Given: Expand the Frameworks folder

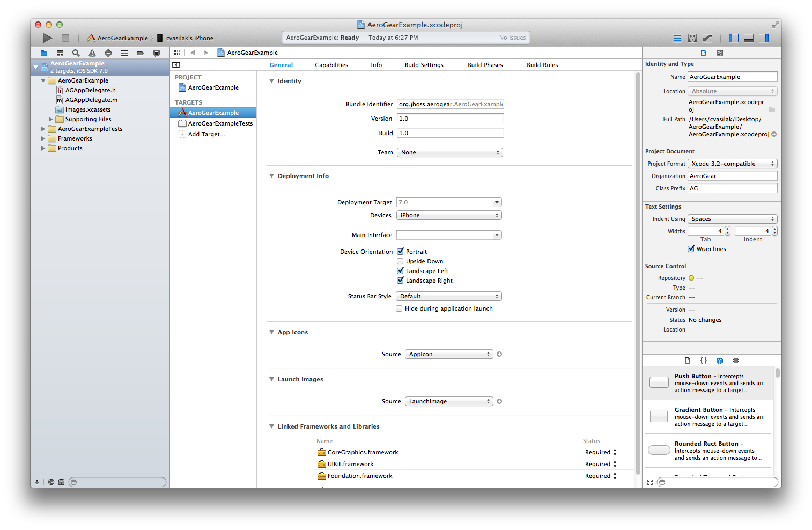Looking at the screenshot, I should coord(43,138).
